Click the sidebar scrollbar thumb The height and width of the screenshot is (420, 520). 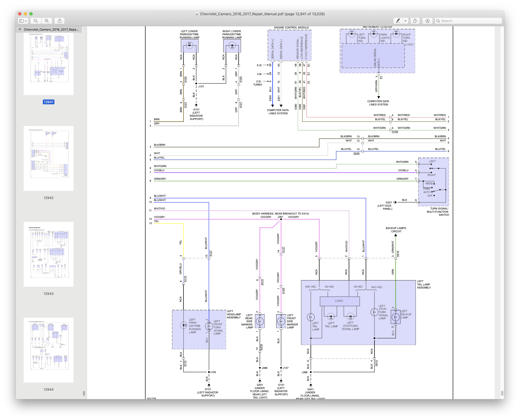pyautogui.click(x=84, y=393)
